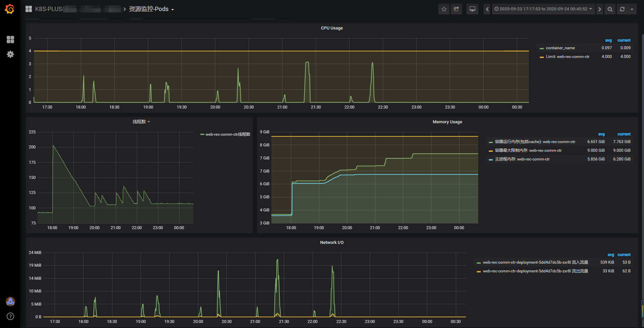Click 9.000 GiB avg value of 容器最大限制内存
The height and width of the screenshot is (328, 644).
tap(596, 150)
